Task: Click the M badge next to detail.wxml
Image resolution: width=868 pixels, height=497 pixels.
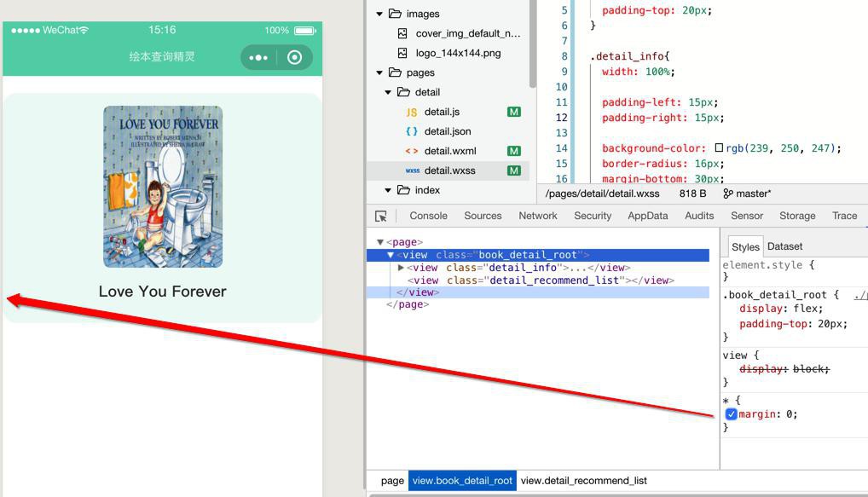Action: coord(513,151)
